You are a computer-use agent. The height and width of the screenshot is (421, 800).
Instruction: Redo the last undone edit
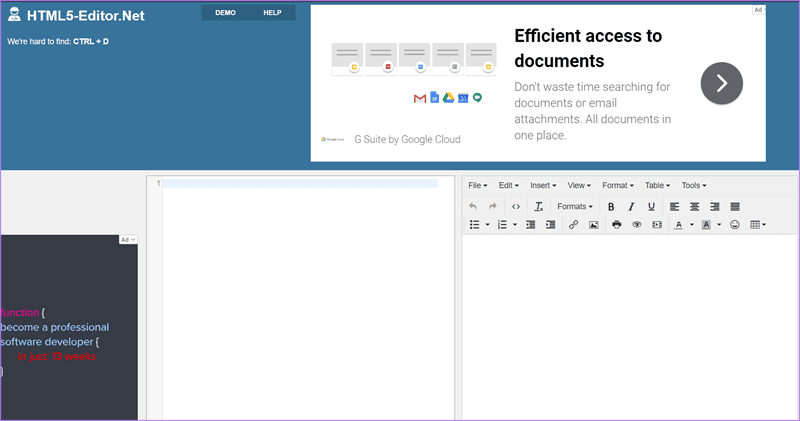point(492,207)
